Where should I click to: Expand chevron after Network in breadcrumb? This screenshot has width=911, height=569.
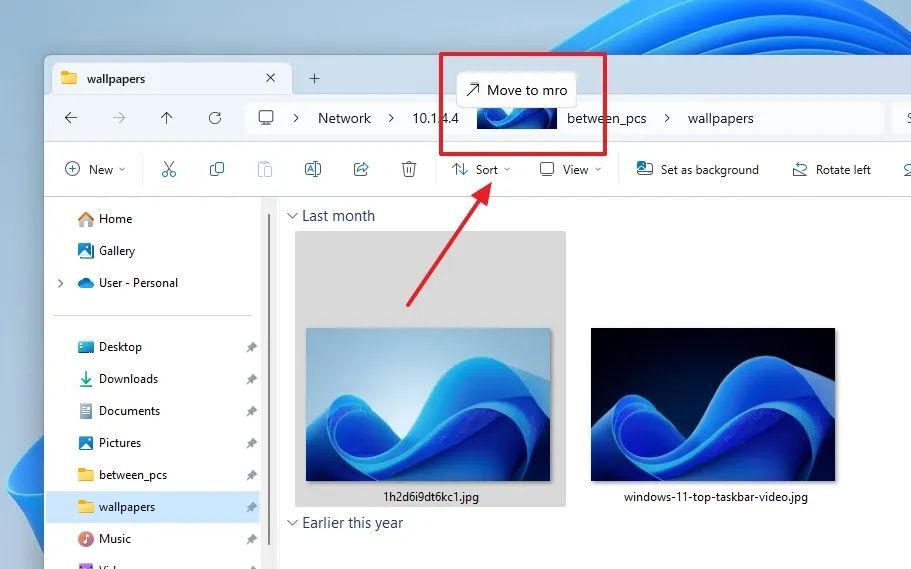pos(391,118)
